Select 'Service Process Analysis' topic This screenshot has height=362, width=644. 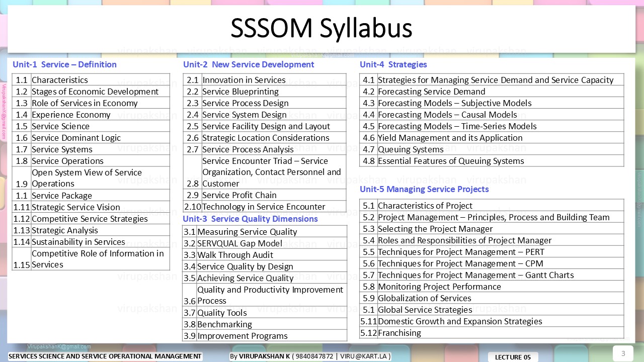274,149
